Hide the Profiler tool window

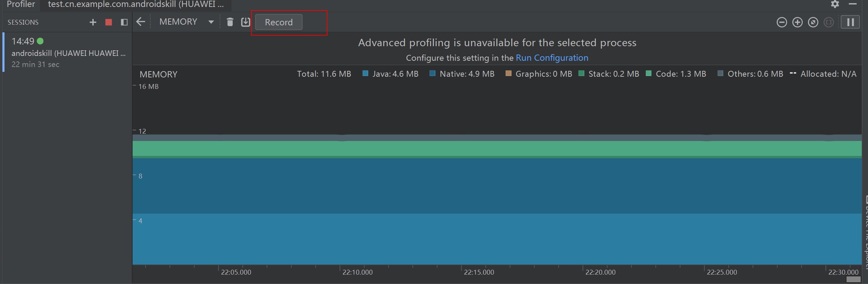click(853, 4)
